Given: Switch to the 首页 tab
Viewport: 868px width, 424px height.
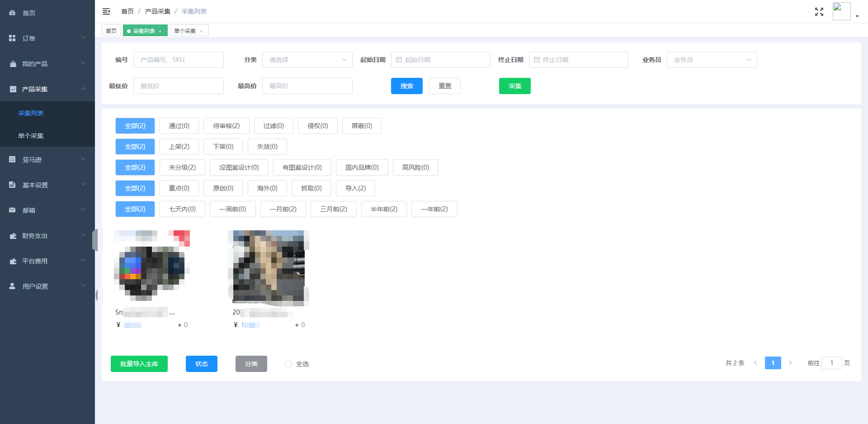Looking at the screenshot, I should (111, 31).
